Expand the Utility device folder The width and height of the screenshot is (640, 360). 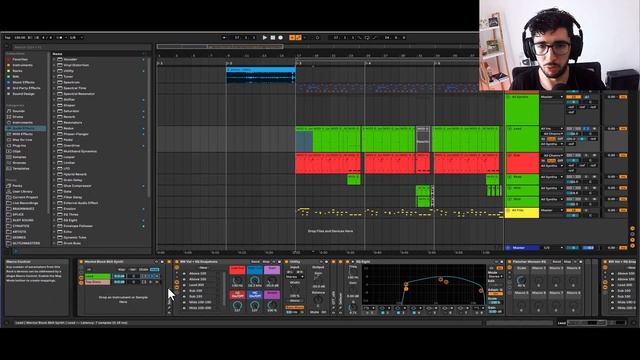tap(54, 71)
